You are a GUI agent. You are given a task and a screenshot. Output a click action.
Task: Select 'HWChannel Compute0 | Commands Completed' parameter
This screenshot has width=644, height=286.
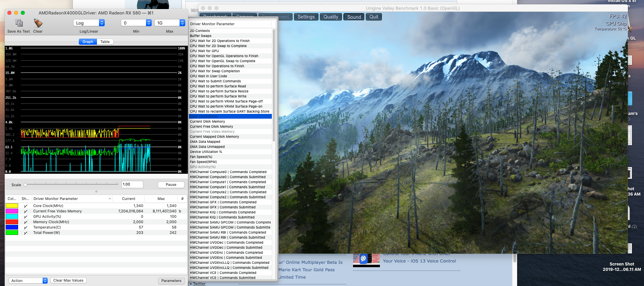click(x=230, y=172)
